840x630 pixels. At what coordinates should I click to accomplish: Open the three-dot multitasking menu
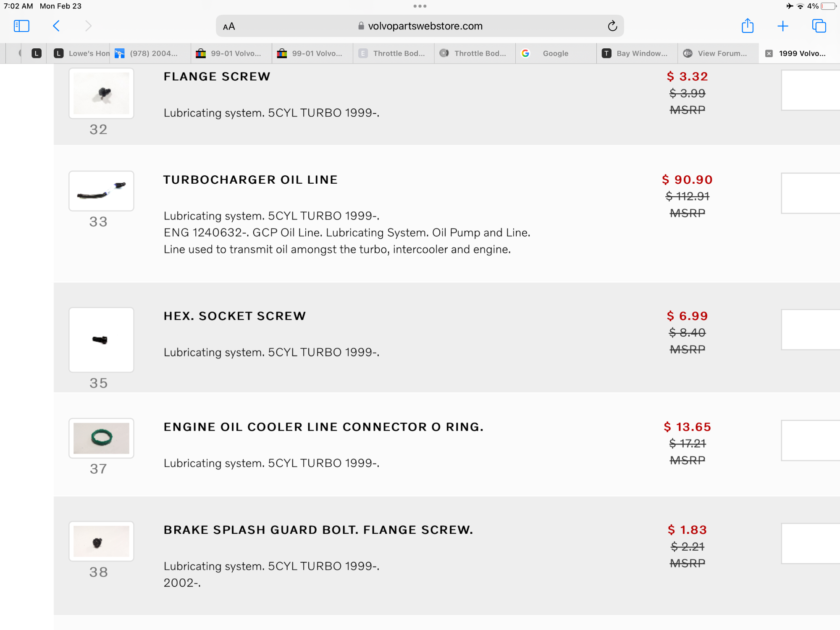(x=420, y=6)
